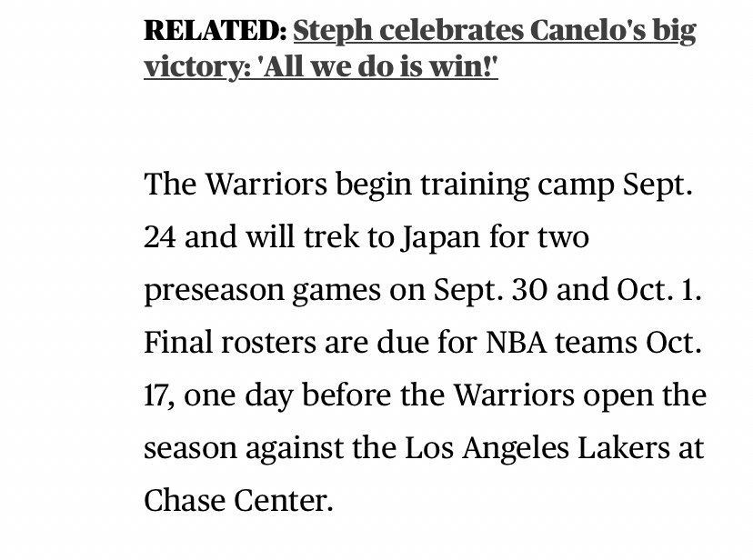Click the word Japan in the paragraph

click(x=440, y=238)
